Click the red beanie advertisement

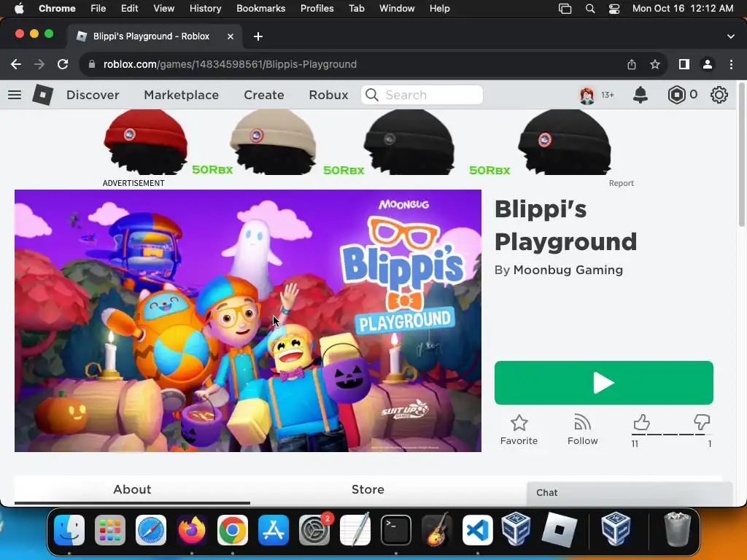pyautogui.click(x=145, y=142)
